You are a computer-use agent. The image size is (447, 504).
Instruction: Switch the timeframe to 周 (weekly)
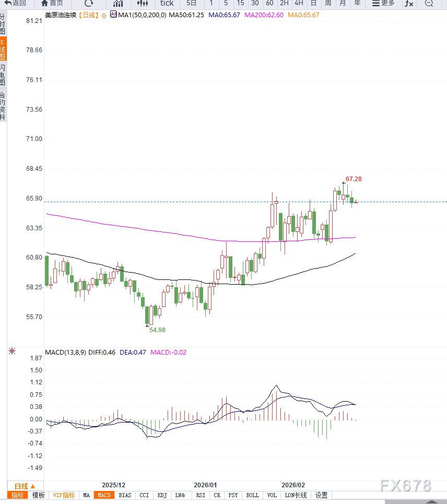click(x=328, y=3)
